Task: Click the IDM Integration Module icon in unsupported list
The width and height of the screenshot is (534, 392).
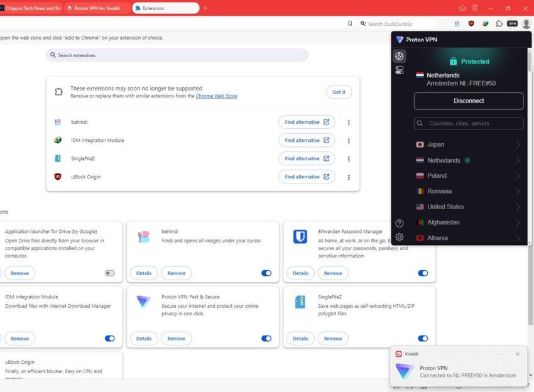Action: [x=58, y=140]
